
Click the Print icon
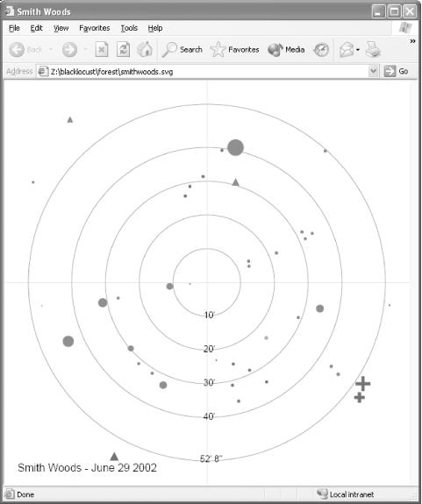click(373, 49)
